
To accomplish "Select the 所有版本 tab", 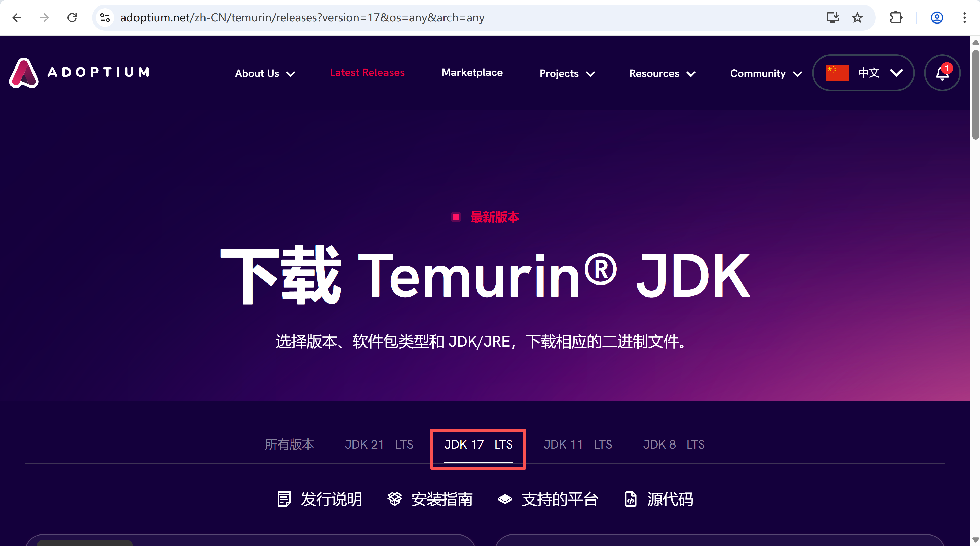I will coord(290,445).
